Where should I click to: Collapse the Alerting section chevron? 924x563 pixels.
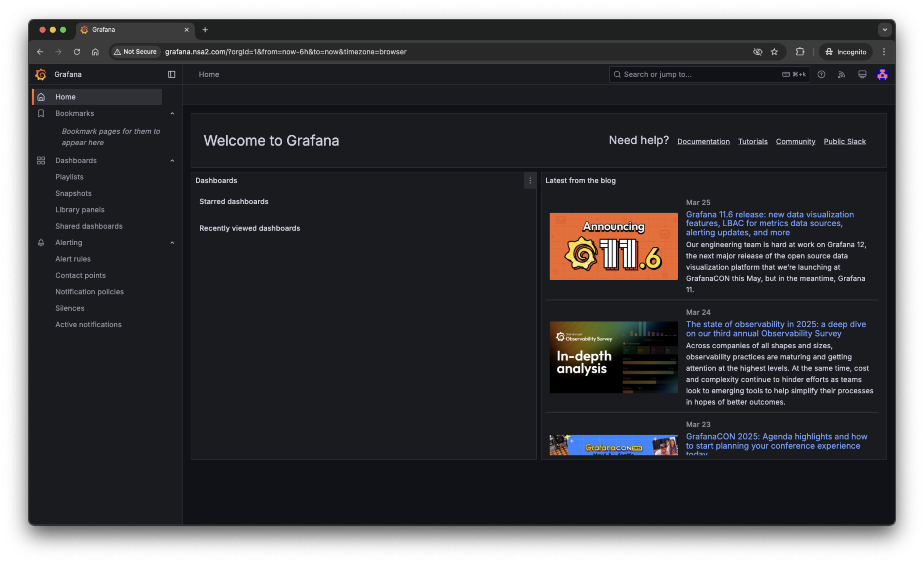pyautogui.click(x=172, y=243)
